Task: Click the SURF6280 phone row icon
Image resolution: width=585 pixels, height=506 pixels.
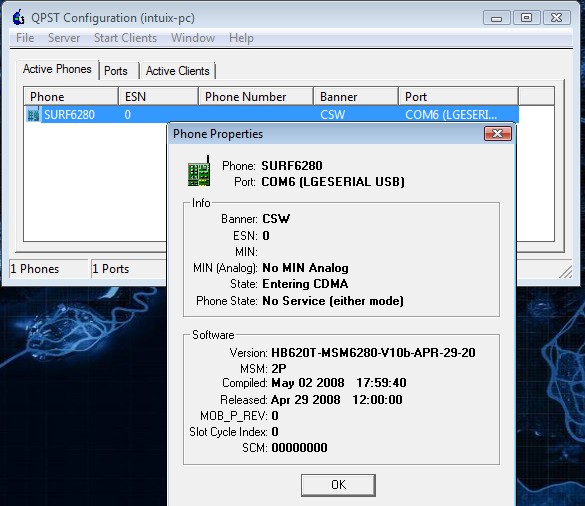Action: (33, 115)
